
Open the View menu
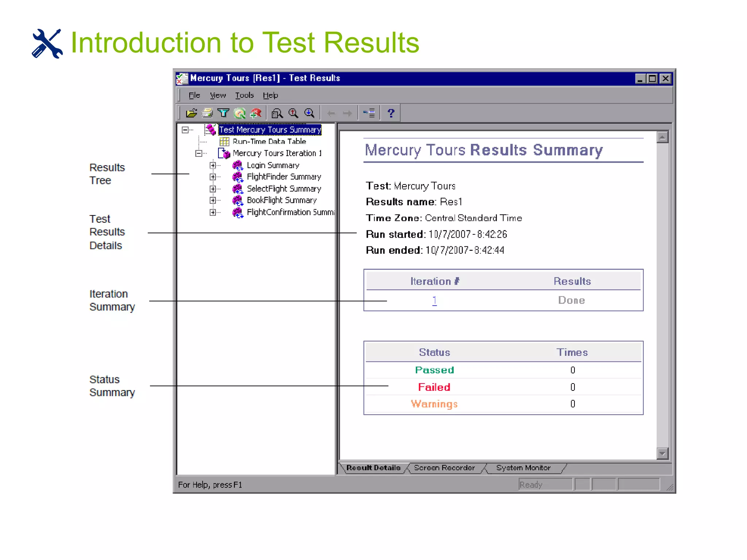[218, 96]
